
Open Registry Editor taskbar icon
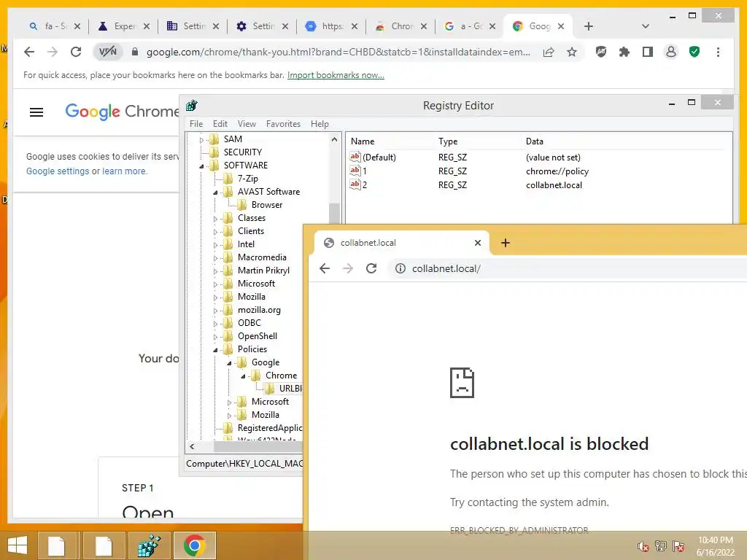click(x=149, y=545)
